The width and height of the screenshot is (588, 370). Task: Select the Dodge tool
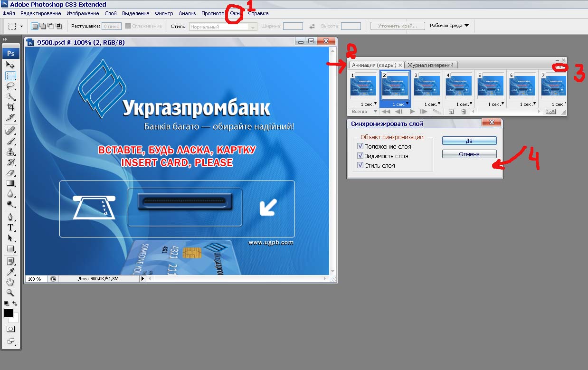(10, 204)
